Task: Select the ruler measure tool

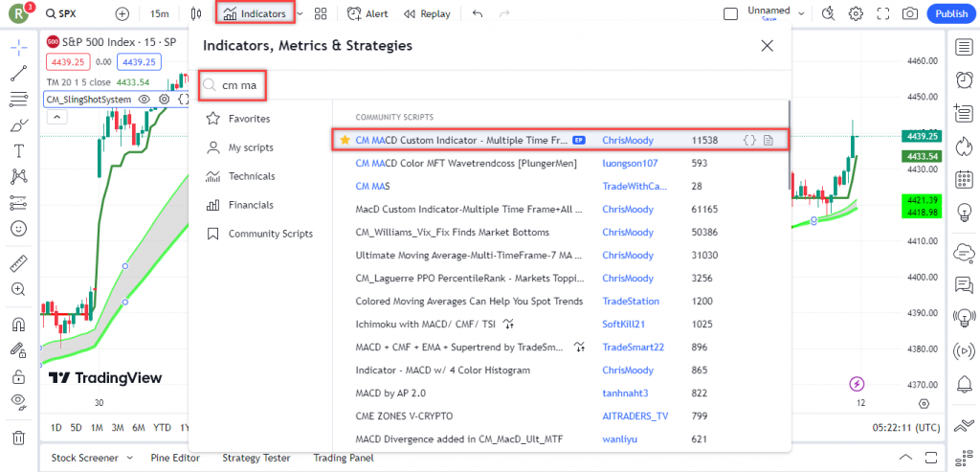Action: (x=19, y=263)
